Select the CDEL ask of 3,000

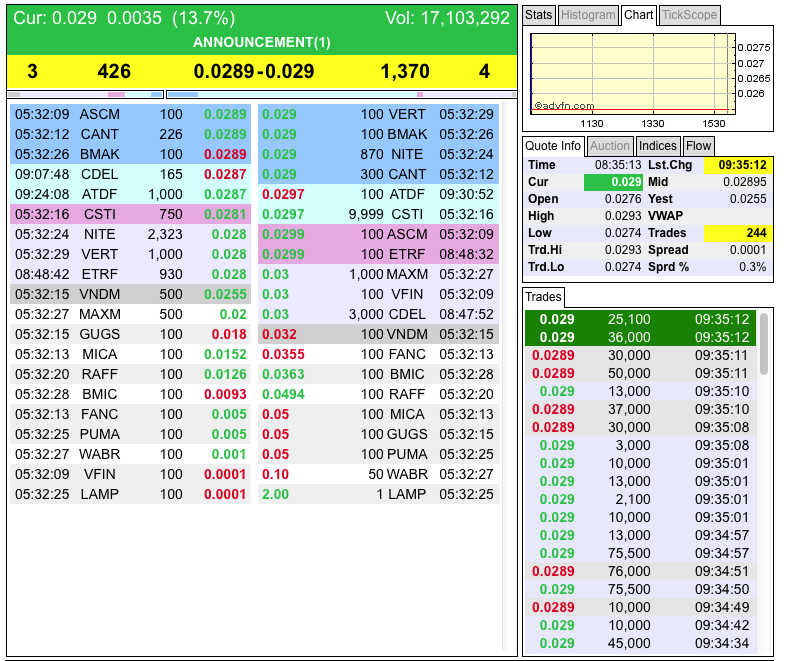click(378, 314)
